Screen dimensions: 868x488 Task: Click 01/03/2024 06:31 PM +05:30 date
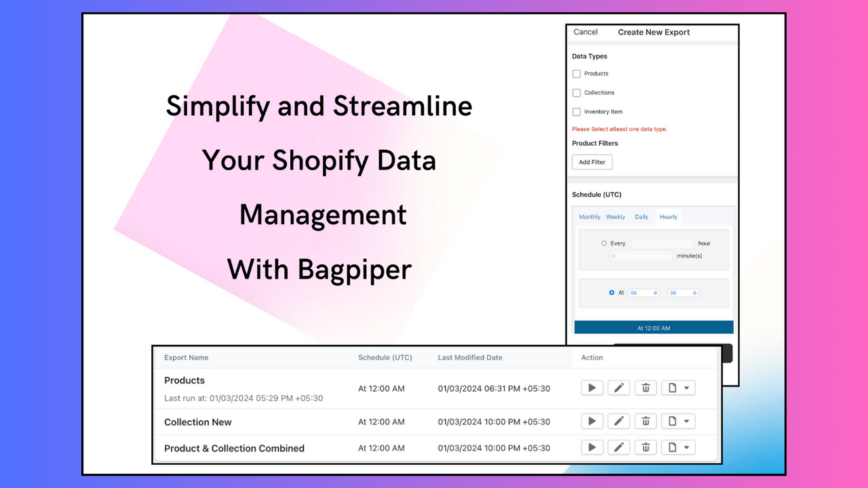click(x=494, y=388)
